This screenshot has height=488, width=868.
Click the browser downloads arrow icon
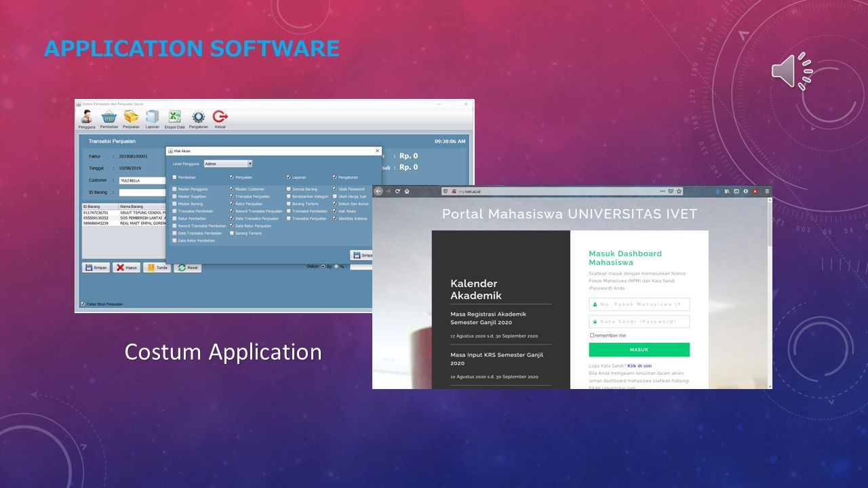[x=717, y=191]
